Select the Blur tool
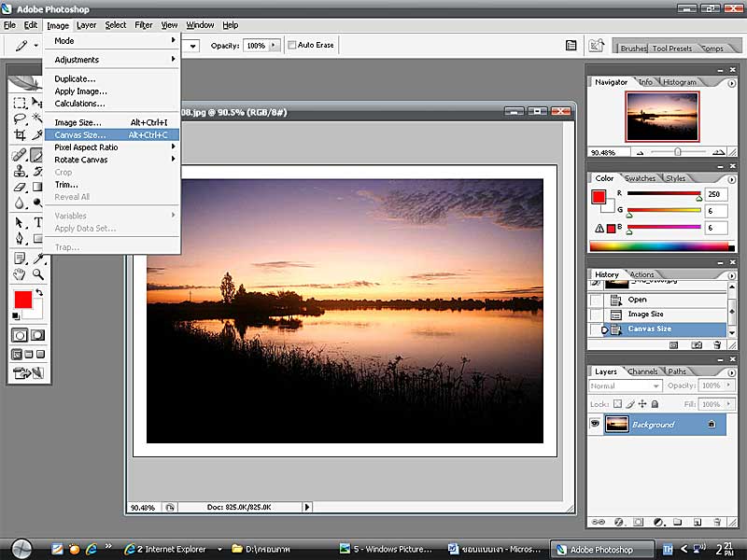This screenshot has height=560, width=747. (20, 203)
